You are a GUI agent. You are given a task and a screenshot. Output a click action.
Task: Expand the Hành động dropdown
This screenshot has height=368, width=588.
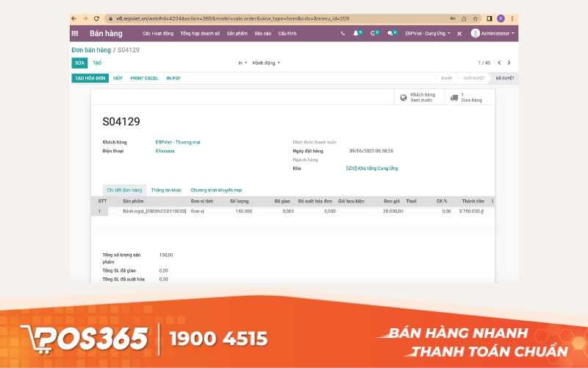tap(266, 63)
